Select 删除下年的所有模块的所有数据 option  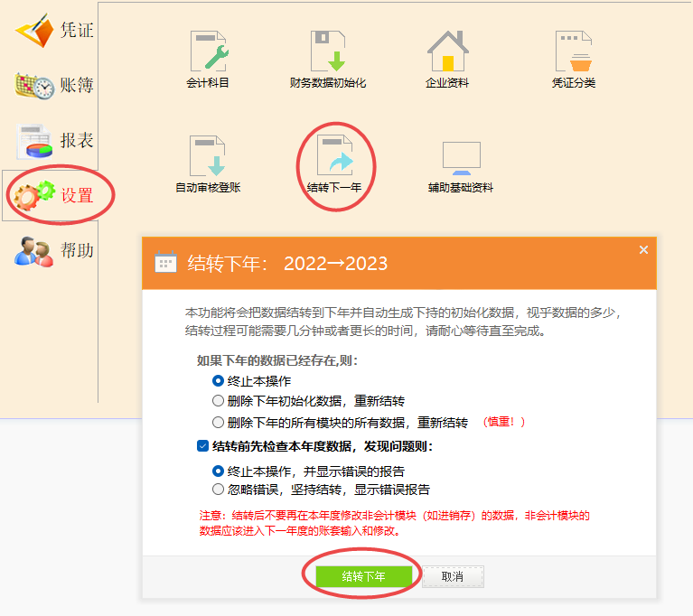[341, 423]
